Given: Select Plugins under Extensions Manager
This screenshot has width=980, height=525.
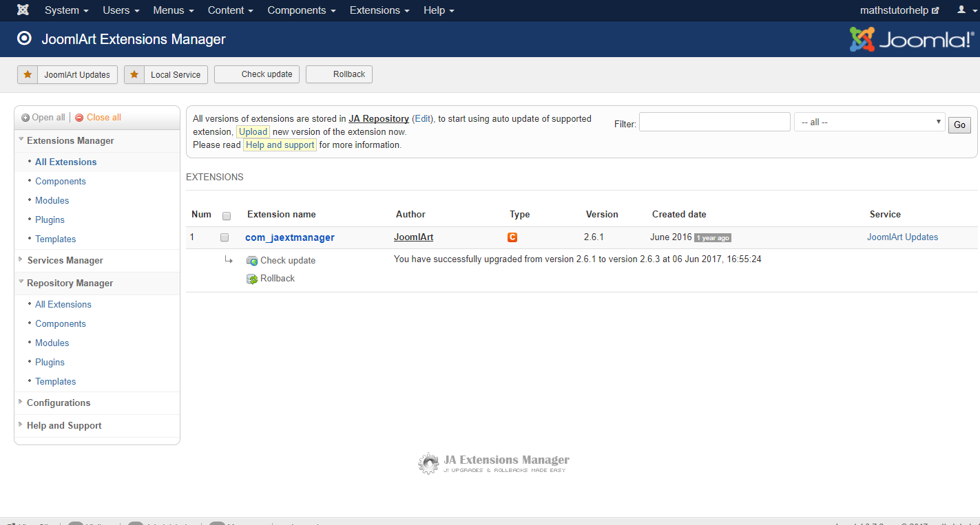Looking at the screenshot, I should coord(50,220).
